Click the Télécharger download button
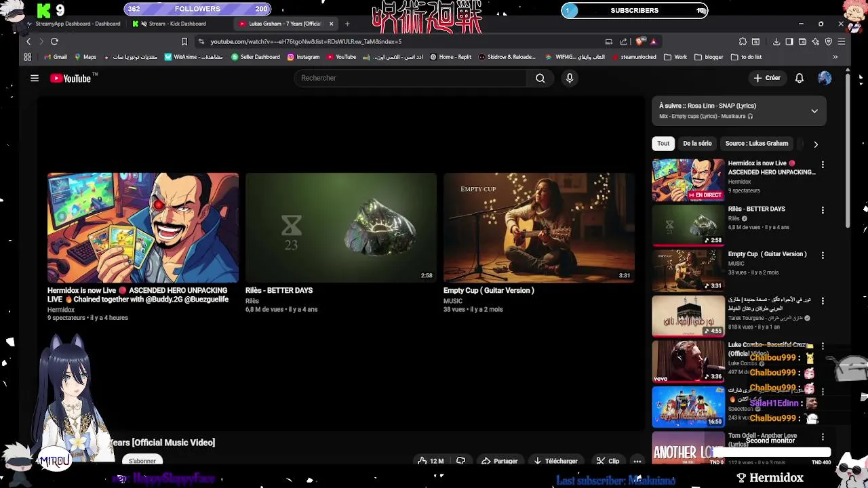The height and width of the screenshot is (488, 868). tap(555, 461)
